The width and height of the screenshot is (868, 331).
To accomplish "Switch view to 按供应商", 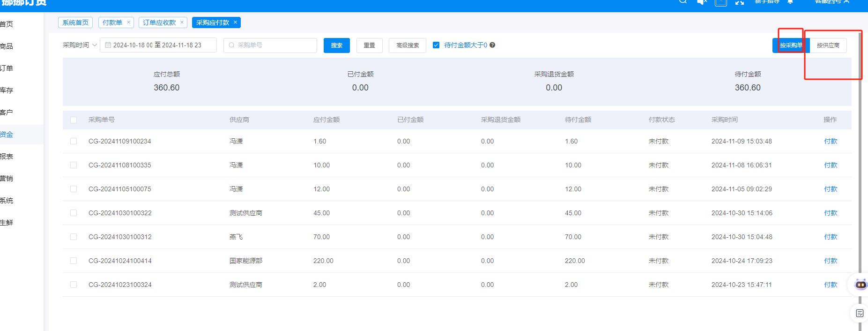I will [x=828, y=45].
